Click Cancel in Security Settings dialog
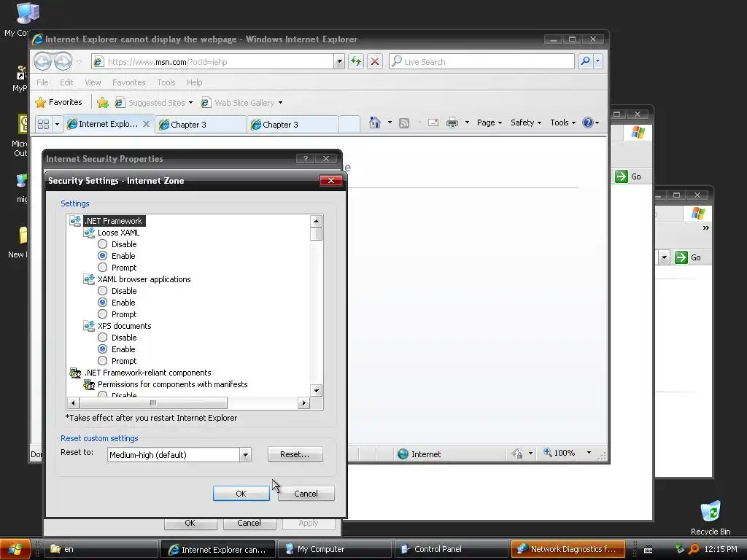747x560 pixels. 306,494
